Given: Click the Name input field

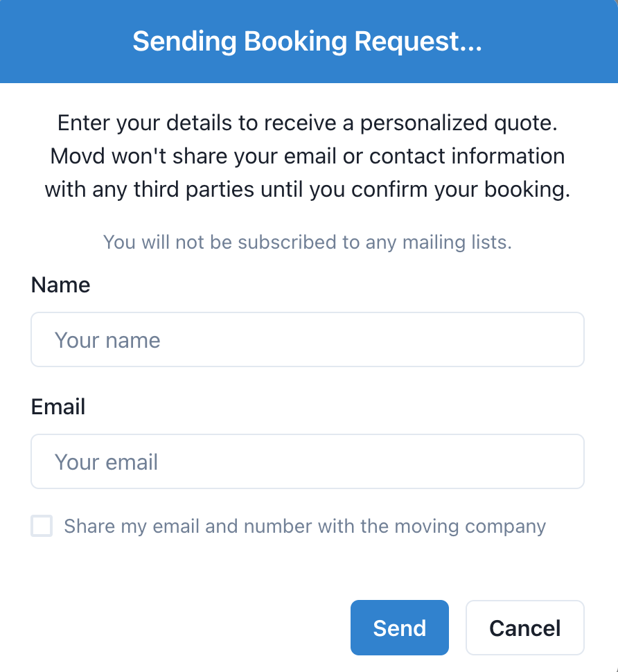Looking at the screenshot, I should pyautogui.click(x=308, y=339).
